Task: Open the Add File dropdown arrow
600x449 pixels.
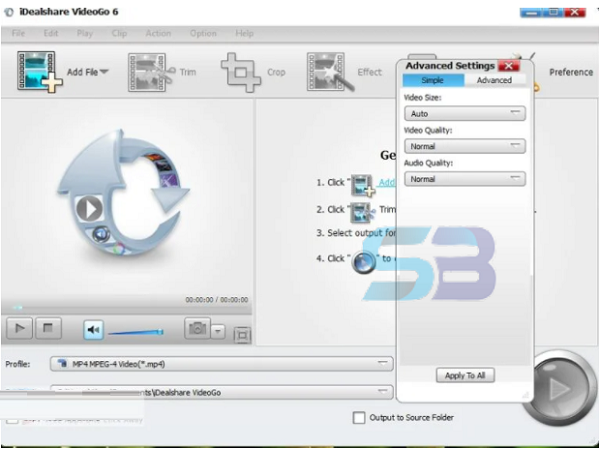Action: coord(104,72)
